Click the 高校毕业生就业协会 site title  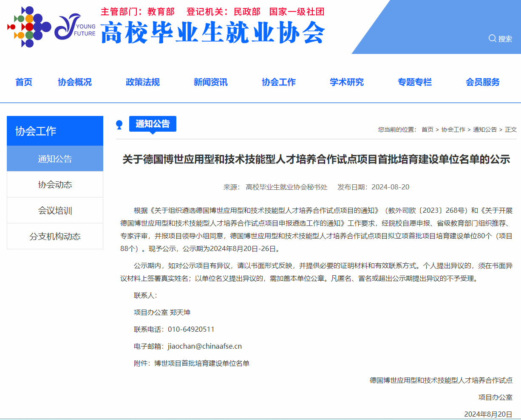coord(213,32)
